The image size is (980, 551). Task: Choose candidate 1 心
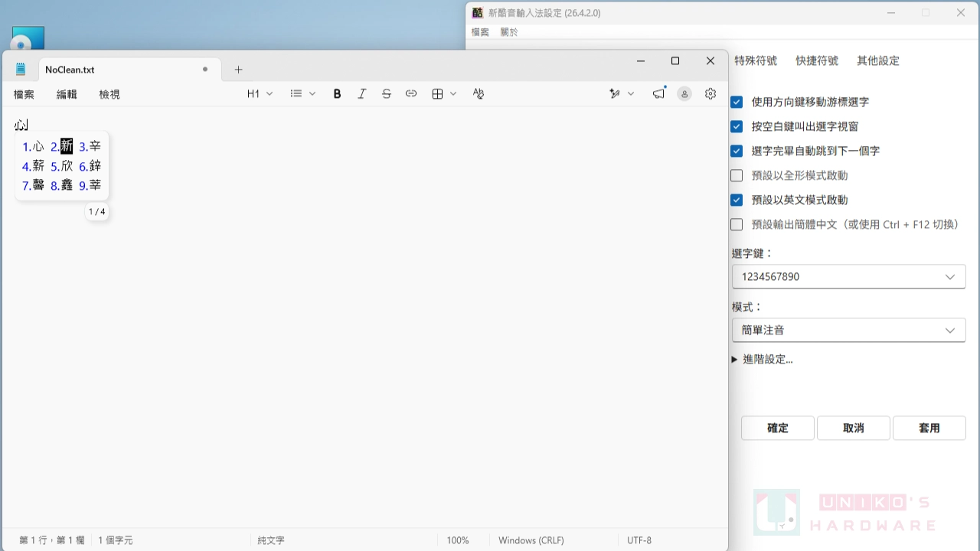tap(33, 146)
